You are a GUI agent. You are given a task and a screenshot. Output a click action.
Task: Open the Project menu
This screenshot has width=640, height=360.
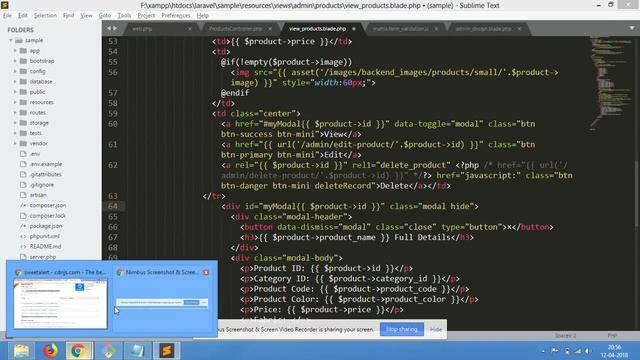pos(146,16)
